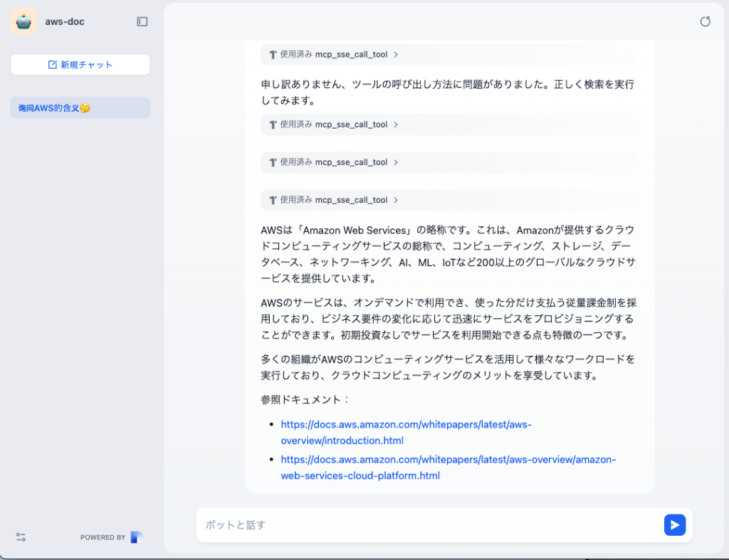Click the paragraph starting AWSは「Amazon Web Services」

pos(449,254)
